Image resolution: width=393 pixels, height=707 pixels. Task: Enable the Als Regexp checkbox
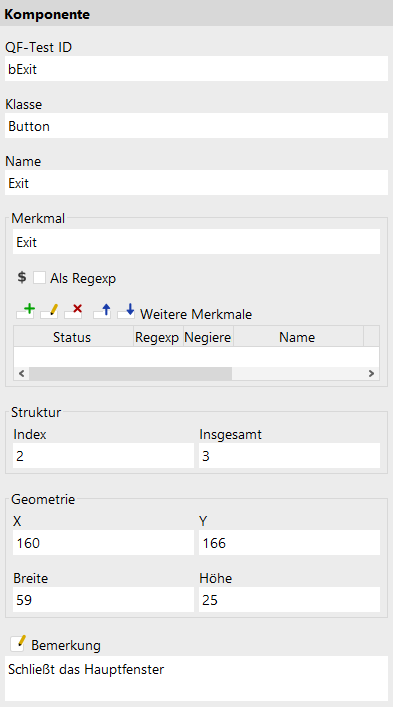click(39, 278)
